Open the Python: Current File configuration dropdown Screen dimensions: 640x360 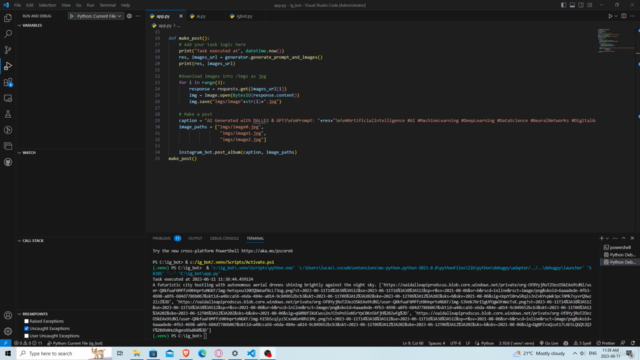point(99,16)
